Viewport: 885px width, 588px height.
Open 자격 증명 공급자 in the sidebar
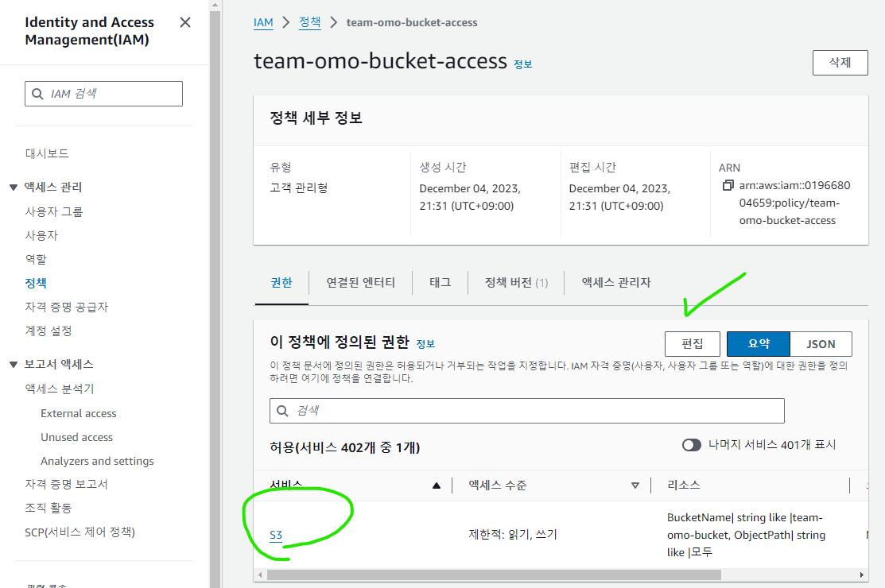pos(67,308)
